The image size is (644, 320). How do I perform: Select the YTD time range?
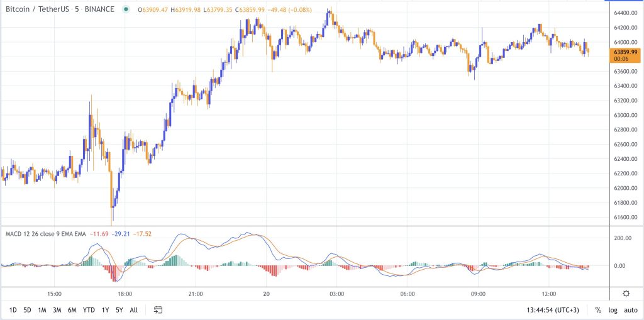[89, 310]
